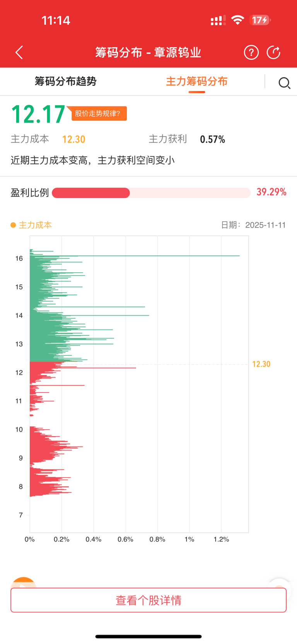Viewport: 297px width, 644px height.
Task: Tap the 0.57% 主力获利 value
Action: point(212,139)
